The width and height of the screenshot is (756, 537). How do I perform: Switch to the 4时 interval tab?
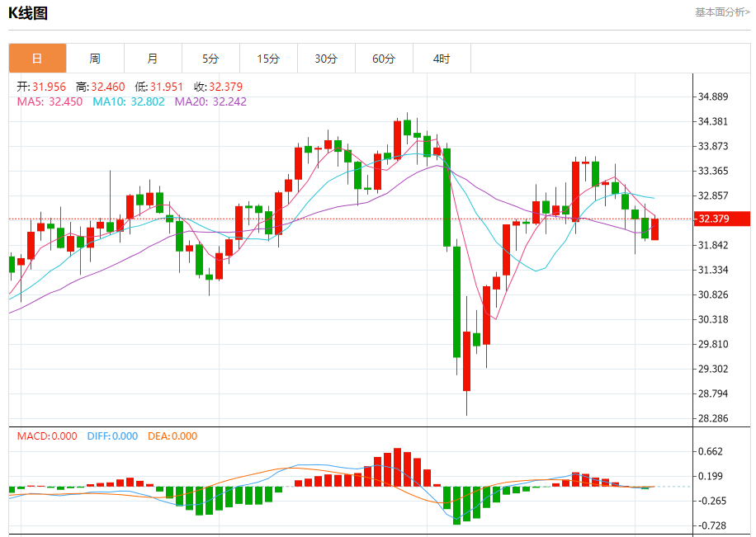coord(442,59)
